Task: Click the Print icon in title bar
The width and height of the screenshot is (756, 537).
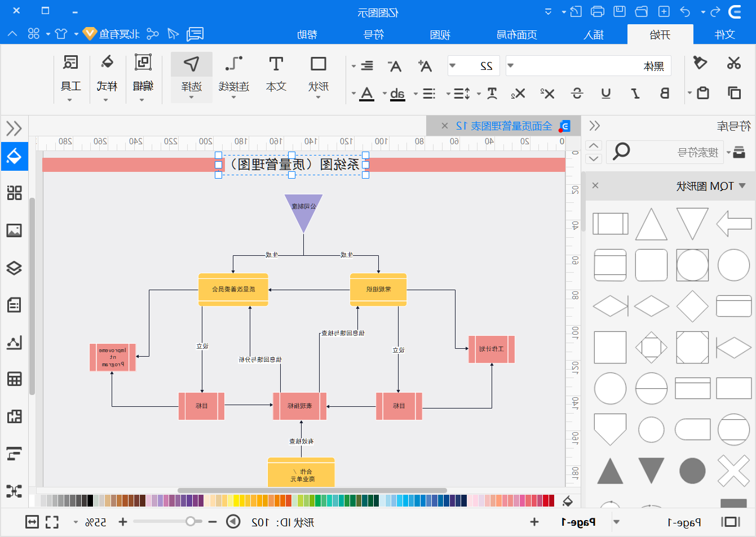Action: click(598, 11)
